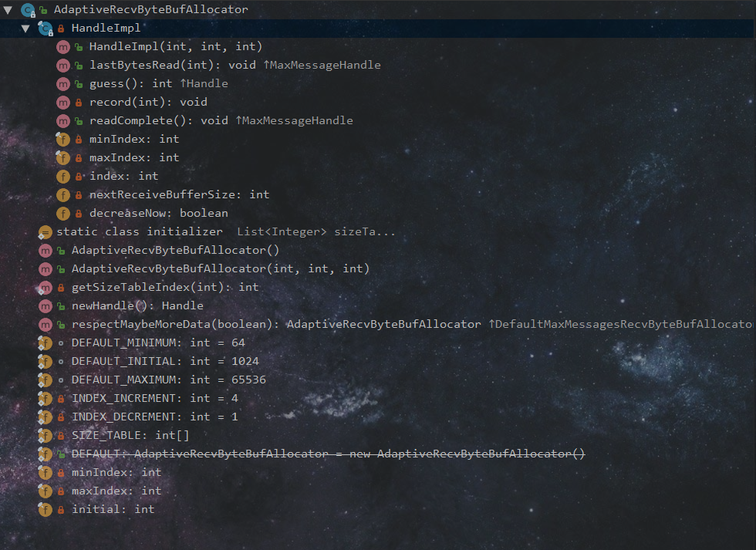Click the HandleImpl class icon
This screenshot has height=550, width=756.
(46, 29)
